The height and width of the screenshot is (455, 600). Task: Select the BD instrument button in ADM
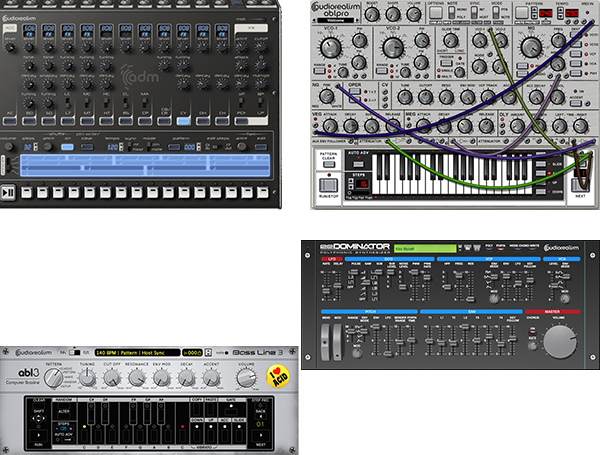29,121
